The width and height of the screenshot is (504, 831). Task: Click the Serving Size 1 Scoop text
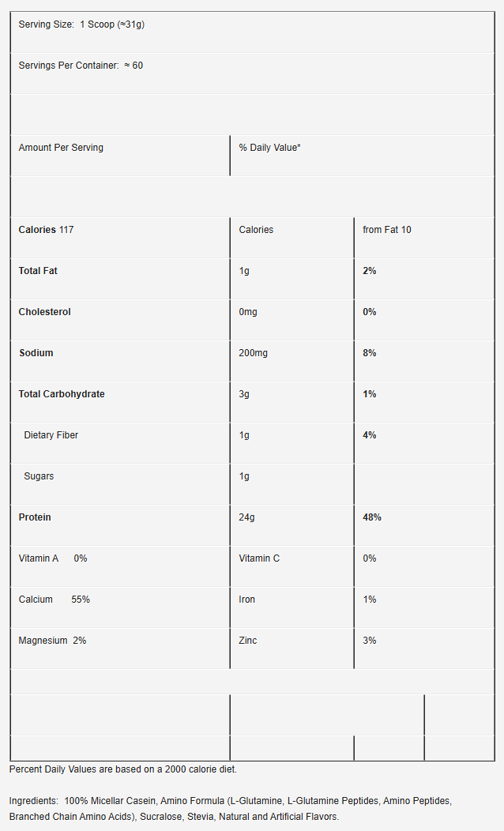point(81,24)
